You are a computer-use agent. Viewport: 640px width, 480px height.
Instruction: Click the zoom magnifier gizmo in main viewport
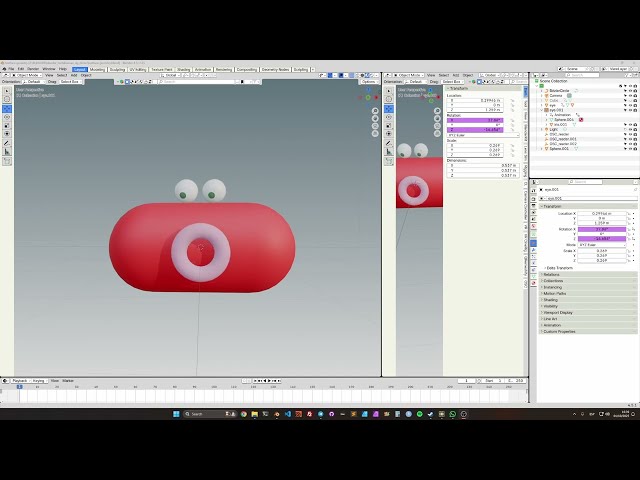(x=375, y=111)
